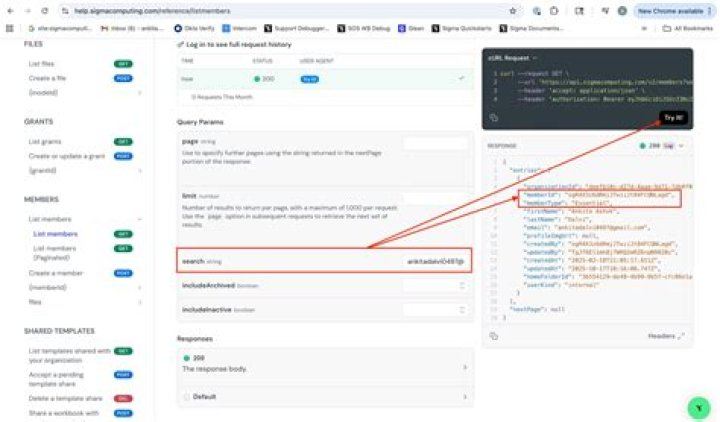
Task: Bookmark this page with the star icon
Action: click(x=513, y=11)
